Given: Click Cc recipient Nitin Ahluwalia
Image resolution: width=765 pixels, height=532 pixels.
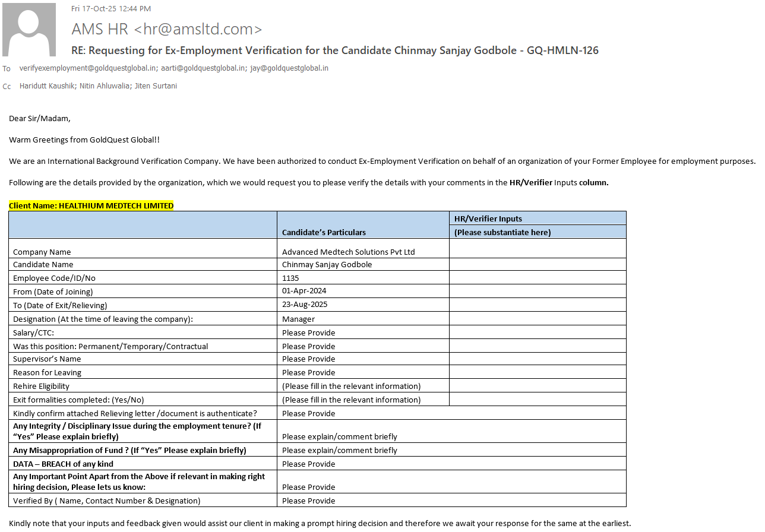Looking at the screenshot, I should (105, 86).
